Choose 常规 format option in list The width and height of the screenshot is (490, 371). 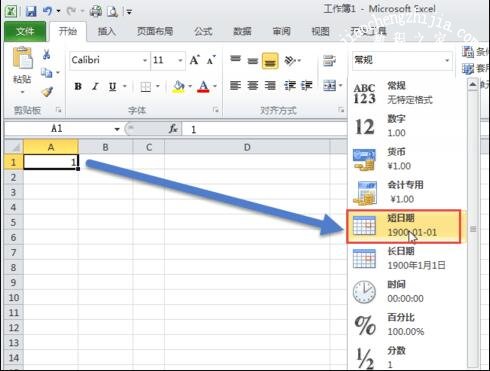[407, 93]
